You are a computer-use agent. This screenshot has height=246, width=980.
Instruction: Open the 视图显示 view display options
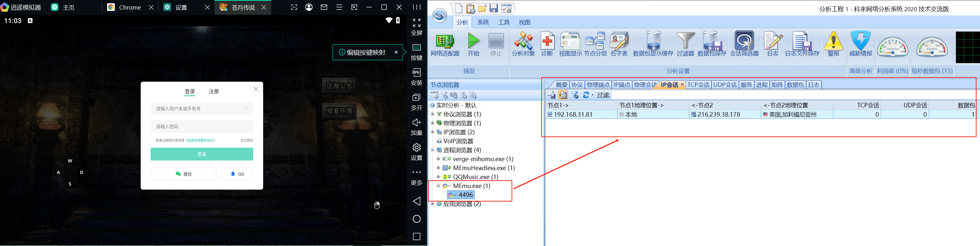[570, 44]
